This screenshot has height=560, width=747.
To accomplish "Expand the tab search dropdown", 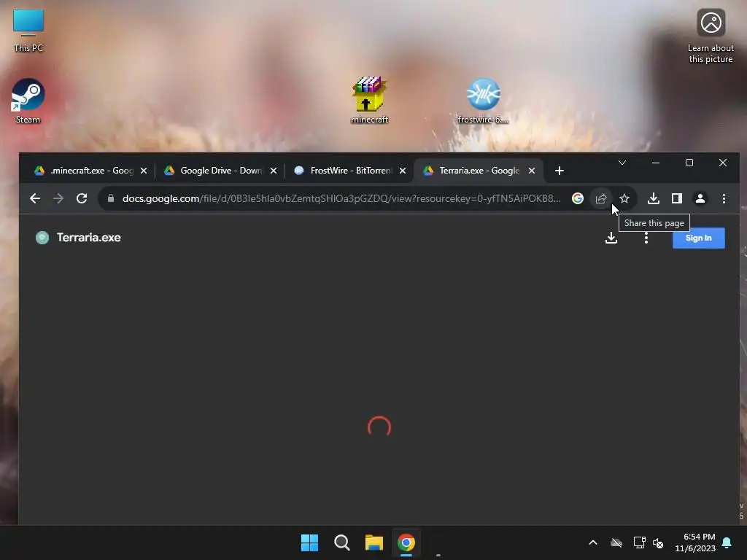I will pyautogui.click(x=622, y=163).
